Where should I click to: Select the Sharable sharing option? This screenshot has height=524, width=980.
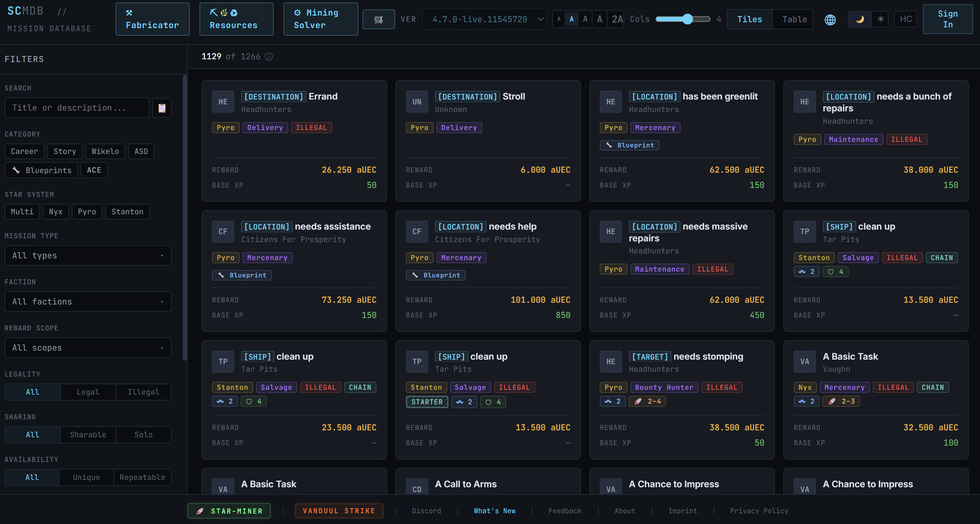88,435
